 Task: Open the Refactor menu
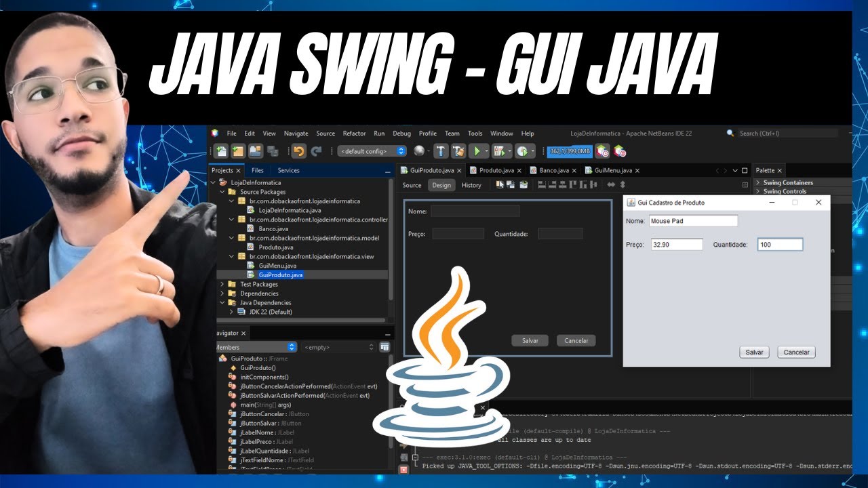point(354,134)
